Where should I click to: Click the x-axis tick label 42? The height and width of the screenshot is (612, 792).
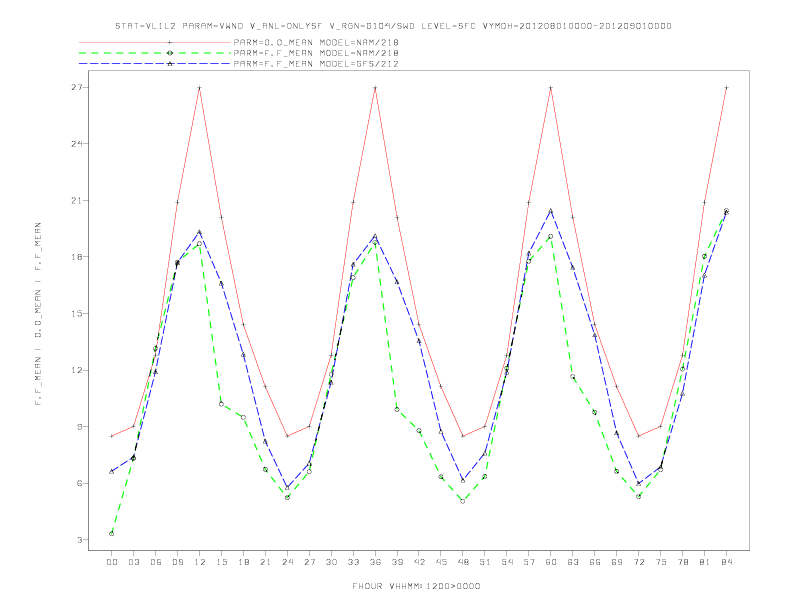point(419,562)
